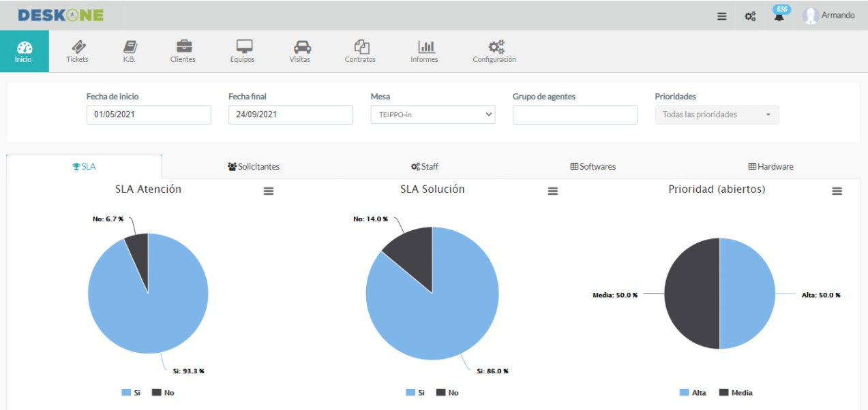This screenshot has height=410, width=868.
Task: Click the 'Si: 86.0 %' label
Action: click(x=492, y=371)
